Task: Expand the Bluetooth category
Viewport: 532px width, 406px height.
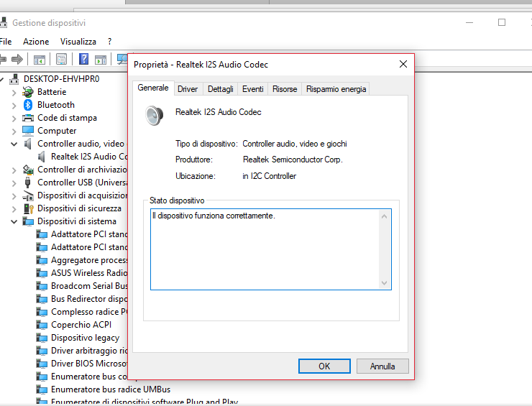Action: 14,105
